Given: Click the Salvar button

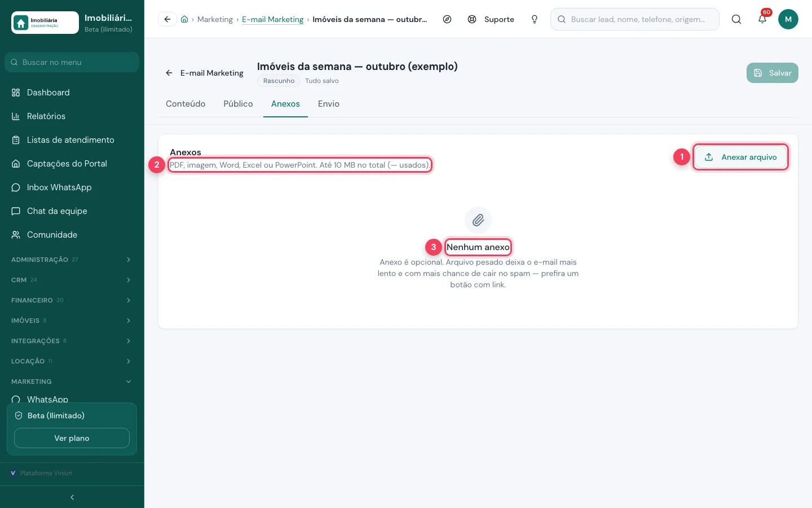Looking at the screenshot, I should 773,73.
